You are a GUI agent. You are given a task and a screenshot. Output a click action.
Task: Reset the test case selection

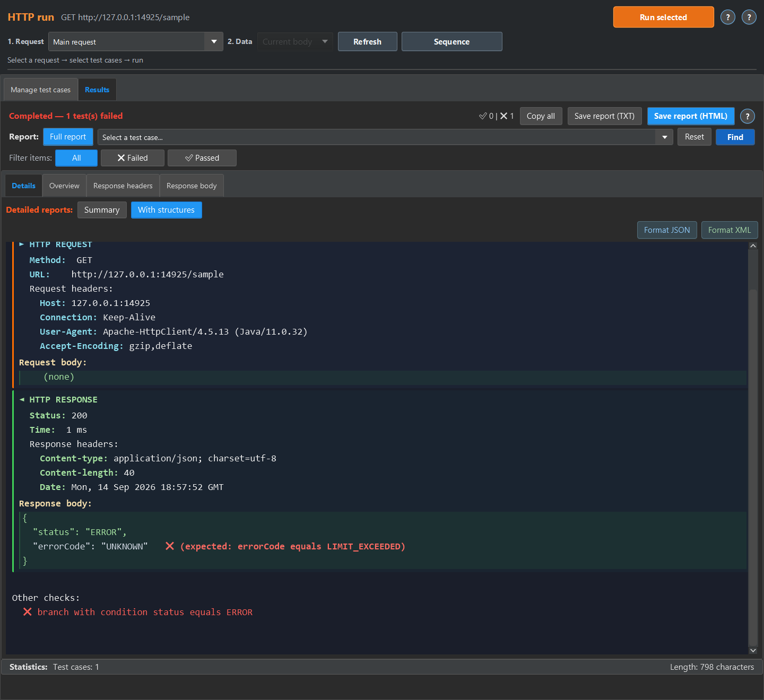tap(694, 137)
